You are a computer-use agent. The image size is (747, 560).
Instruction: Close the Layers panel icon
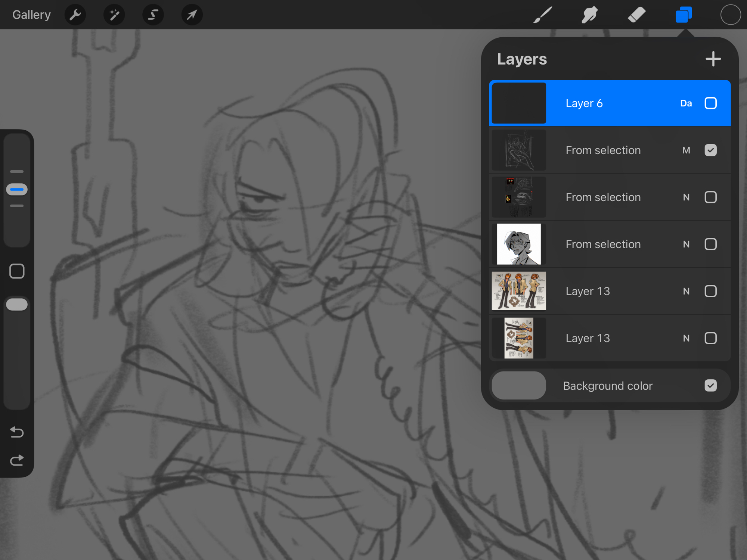(684, 15)
